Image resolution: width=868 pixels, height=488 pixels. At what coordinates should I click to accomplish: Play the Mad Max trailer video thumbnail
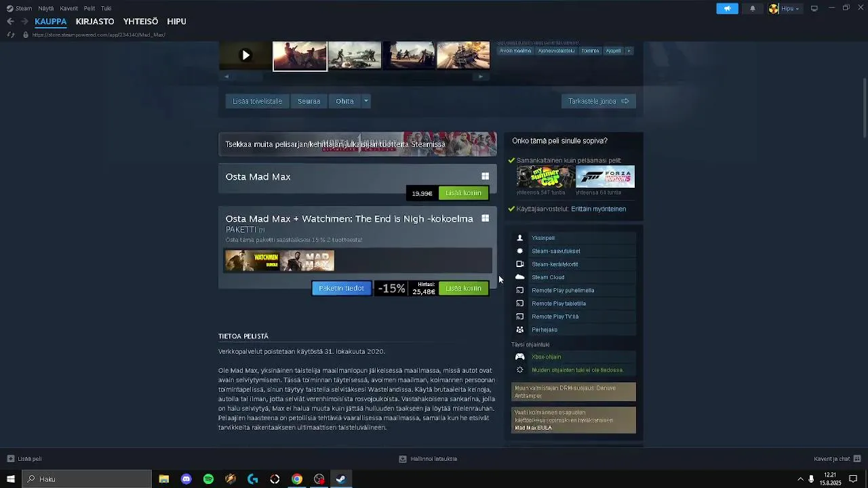pyautogui.click(x=245, y=56)
